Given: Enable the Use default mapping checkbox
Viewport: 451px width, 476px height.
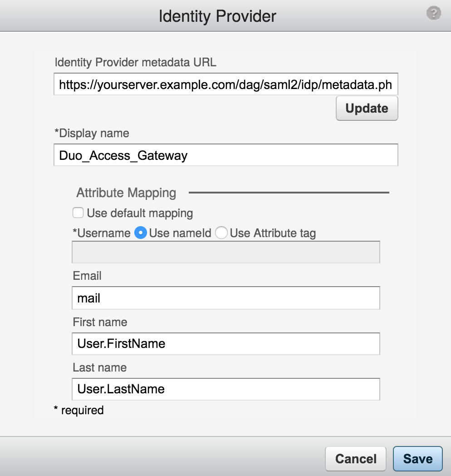Looking at the screenshot, I should [x=78, y=212].
